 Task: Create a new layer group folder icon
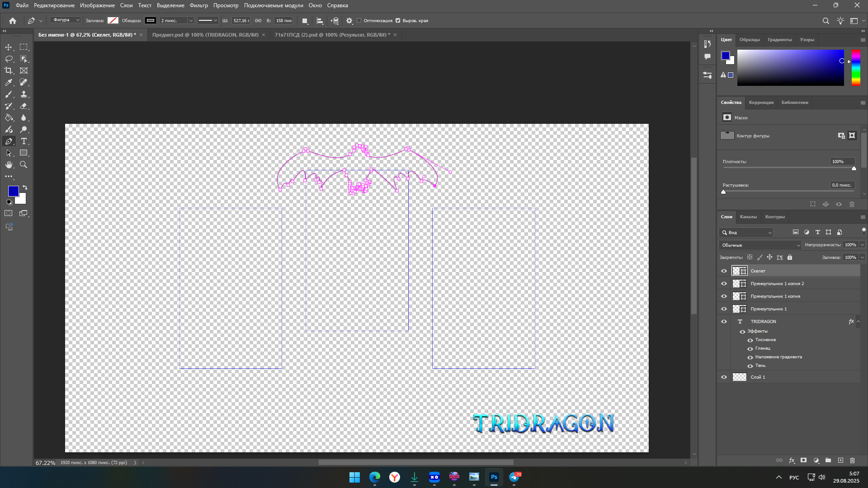coord(828,460)
